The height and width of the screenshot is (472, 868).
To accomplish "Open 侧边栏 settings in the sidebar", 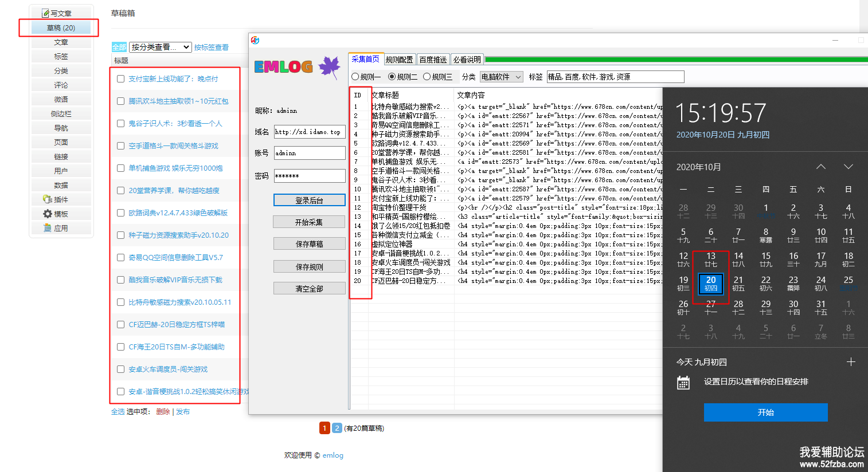I will click(x=61, y=113).
